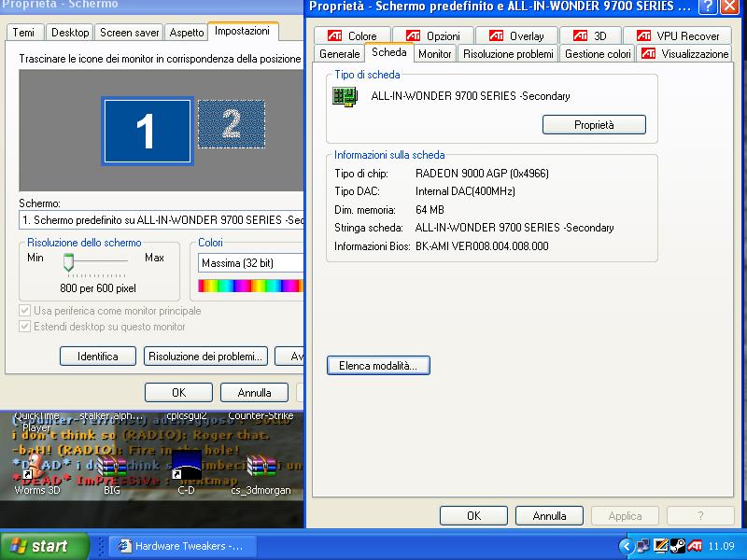Switch to the Gestione colori tab
Image resolution: width=747 pixels, height=560 pixels.
click(598, 53)
